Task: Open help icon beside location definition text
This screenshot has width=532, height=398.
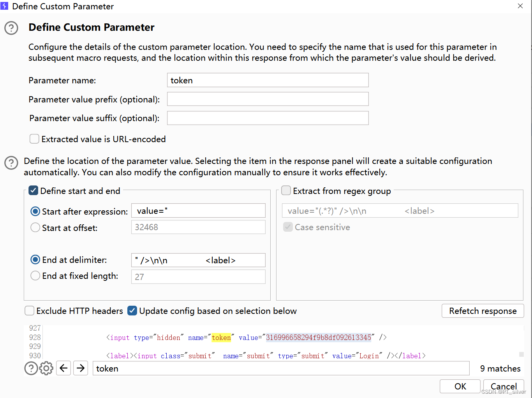Action: [11, 163]
